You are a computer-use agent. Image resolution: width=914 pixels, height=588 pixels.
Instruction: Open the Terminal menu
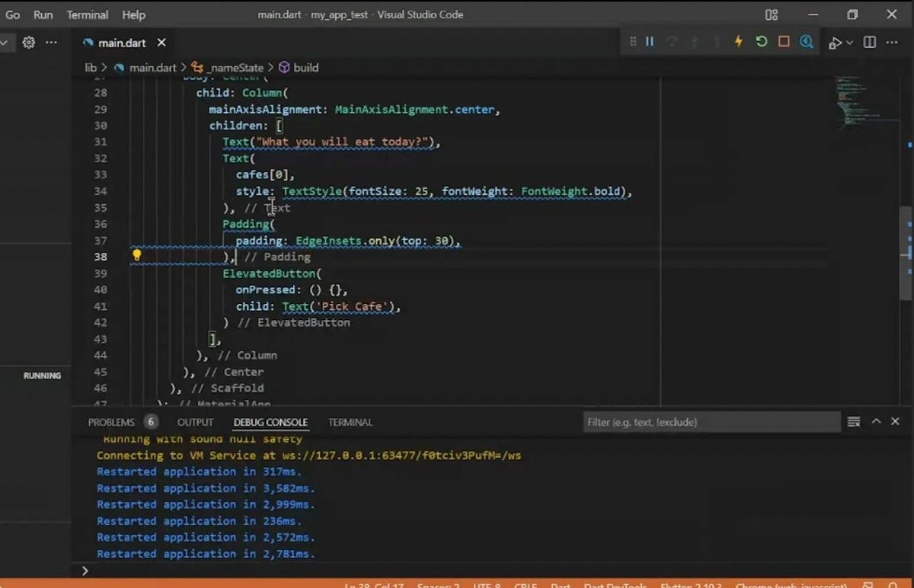pyautogui.click(x=88, y=14)
